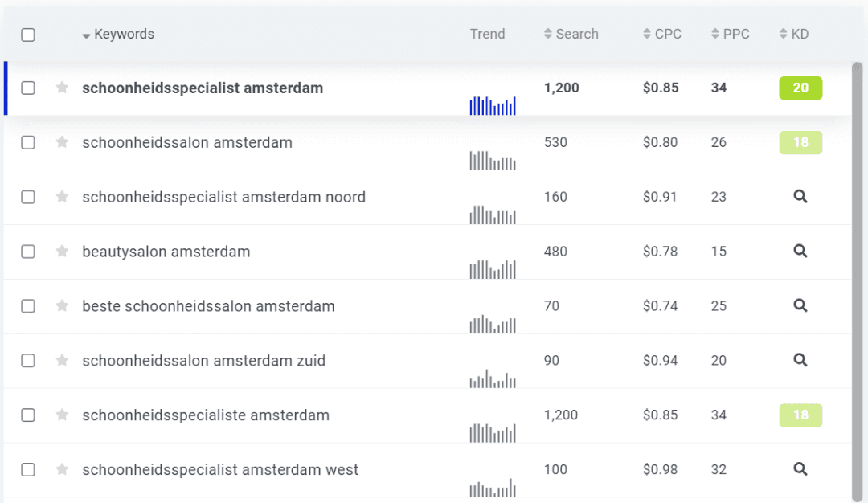Star the beautysalon amsterdam keyword
868x503 pixels.
pos(62,251)
